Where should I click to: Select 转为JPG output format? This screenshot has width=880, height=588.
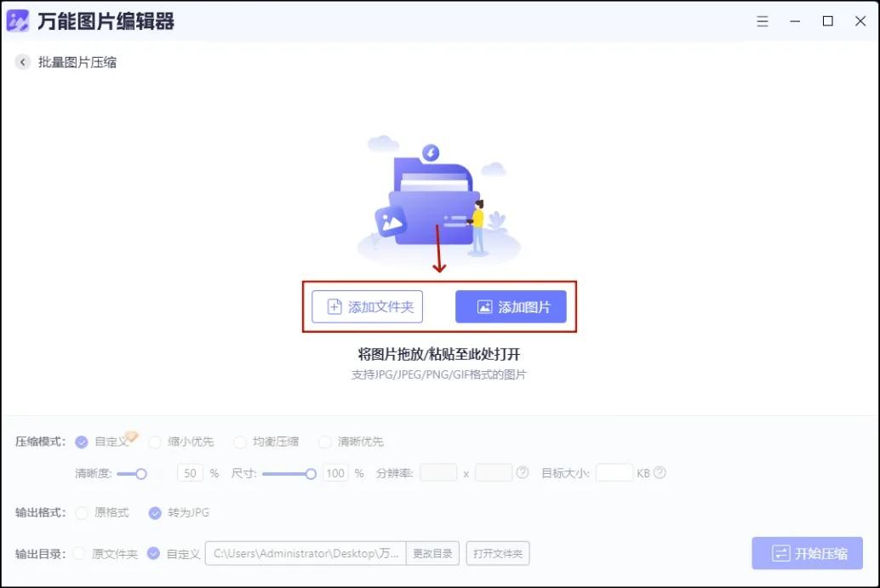click(x=155, y=513)
